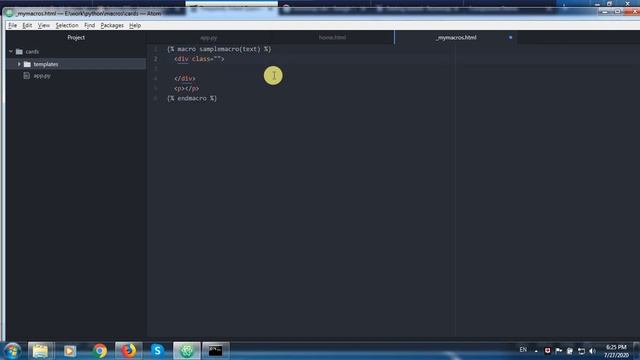The height and width of the screenshot is (360, 640).
Task: Select the _mymacros.html editor tab
Action: [x=456, y=38]
